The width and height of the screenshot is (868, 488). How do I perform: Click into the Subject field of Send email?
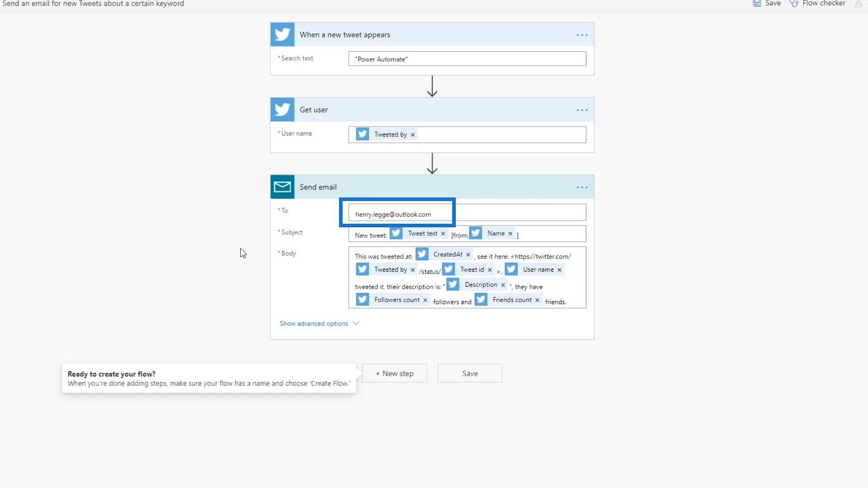[x=467, y=234]
